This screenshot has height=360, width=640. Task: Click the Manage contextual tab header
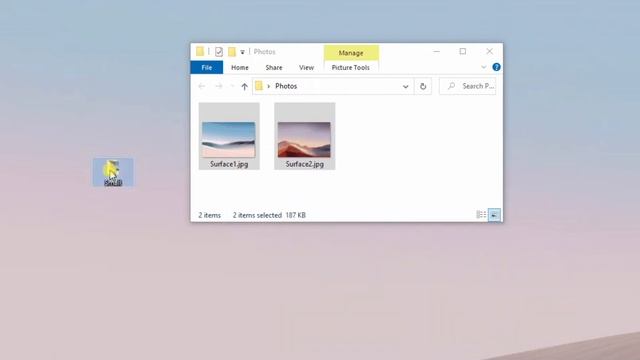coord(351,53)
